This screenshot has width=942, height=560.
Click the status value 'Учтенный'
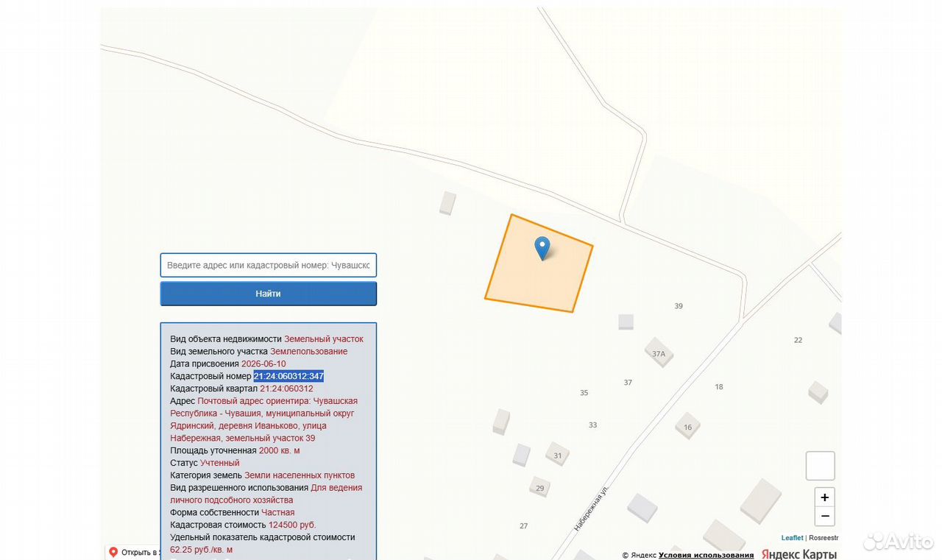[220, 463]
